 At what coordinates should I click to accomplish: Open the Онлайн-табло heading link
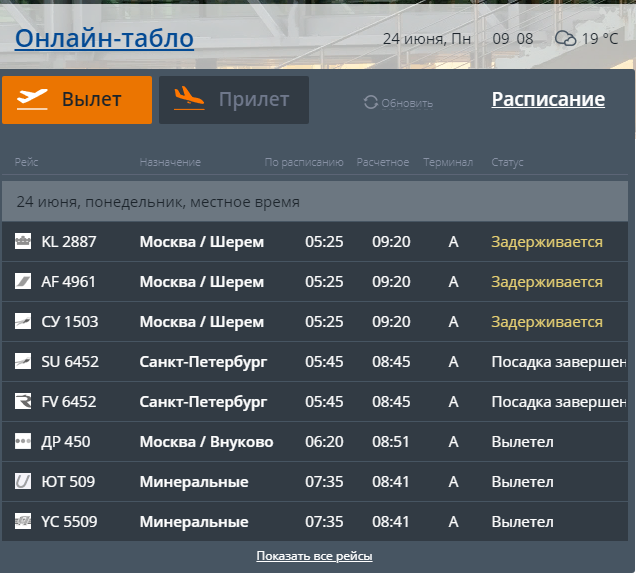click(x=104, y=39)
